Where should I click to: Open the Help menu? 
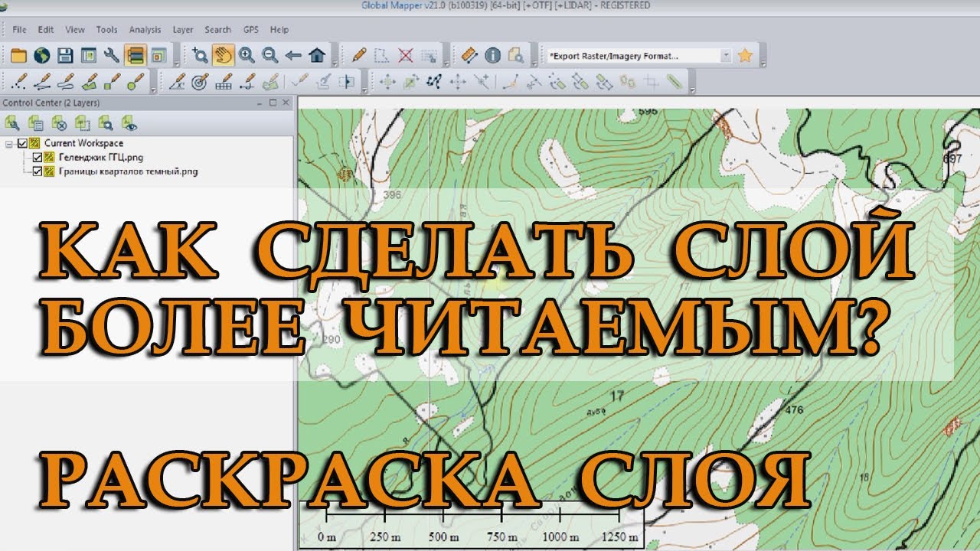[x=279, y=30]
